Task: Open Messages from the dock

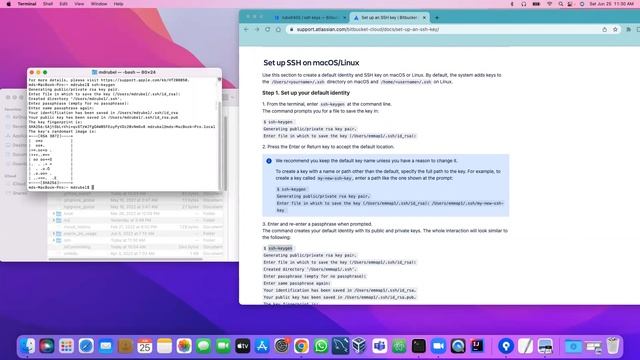Action: point(203,346)
